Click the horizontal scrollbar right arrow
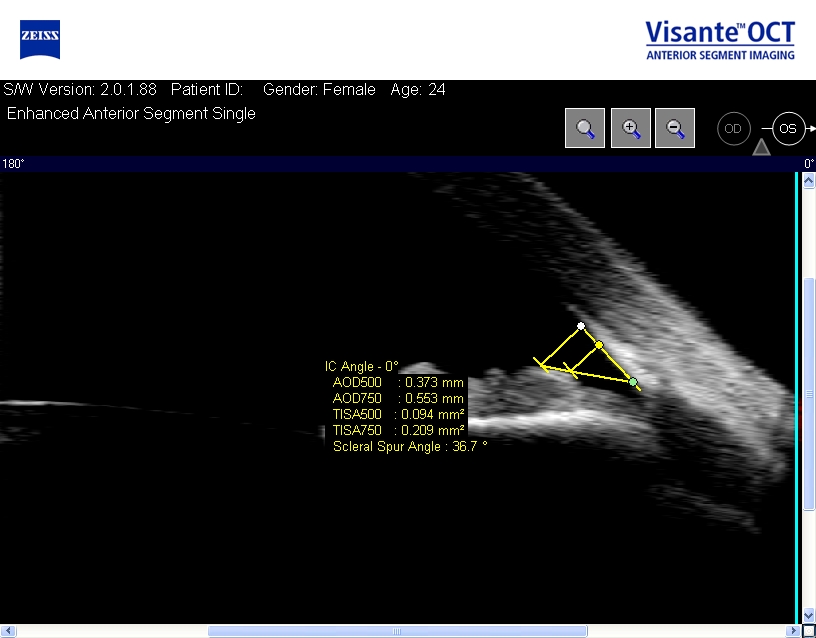This screenshot has height=638, width=816. coord(794,631)
